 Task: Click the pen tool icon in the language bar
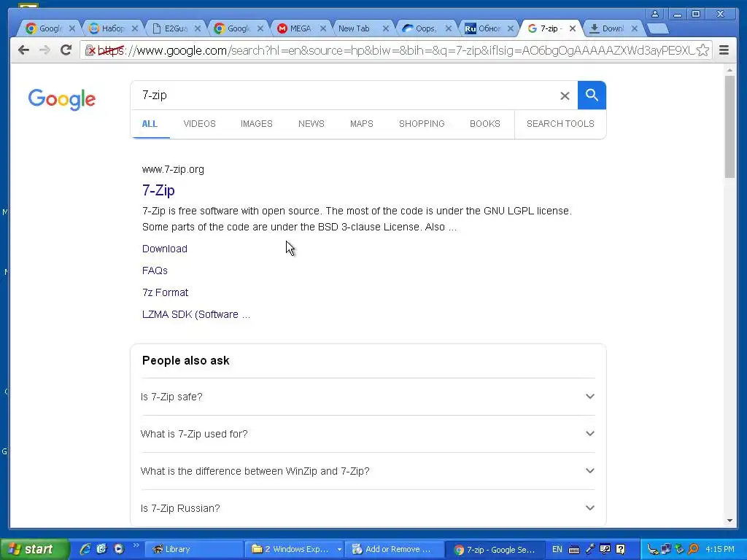(x=589, y=549)
